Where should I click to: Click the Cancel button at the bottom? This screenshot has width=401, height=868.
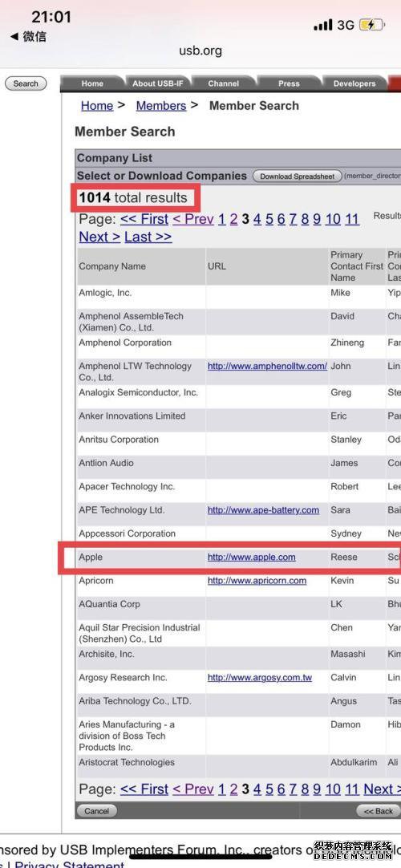(97, 811)
